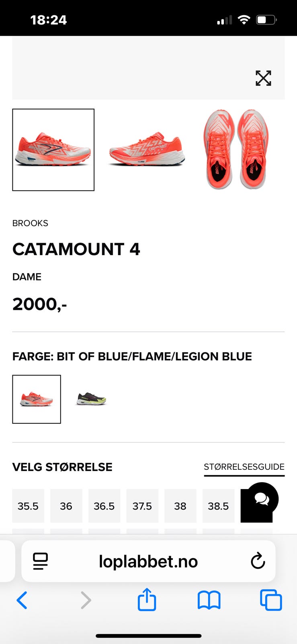Open the STØRRELSESGUIDE link
This screenshot has width=297, height=644.
tap(244, 467)
